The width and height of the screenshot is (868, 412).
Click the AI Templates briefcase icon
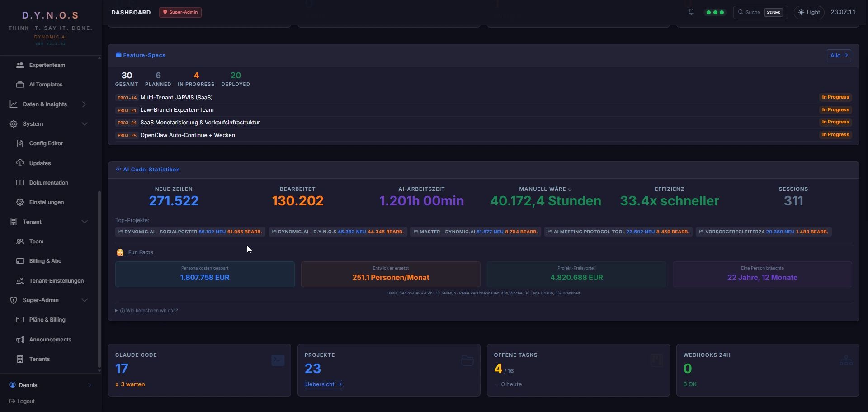click(x=20, y=85)
